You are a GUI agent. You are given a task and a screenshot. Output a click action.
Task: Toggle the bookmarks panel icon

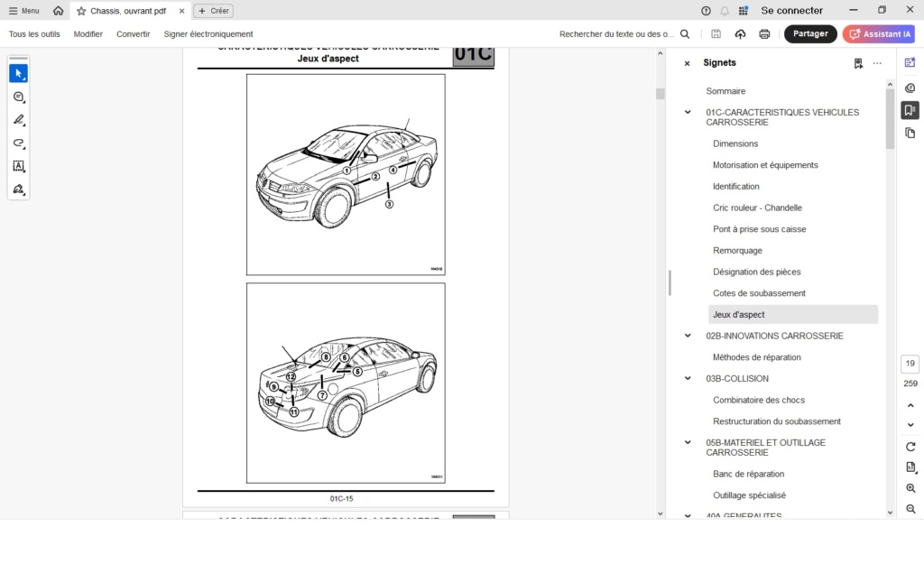[910, 110]
